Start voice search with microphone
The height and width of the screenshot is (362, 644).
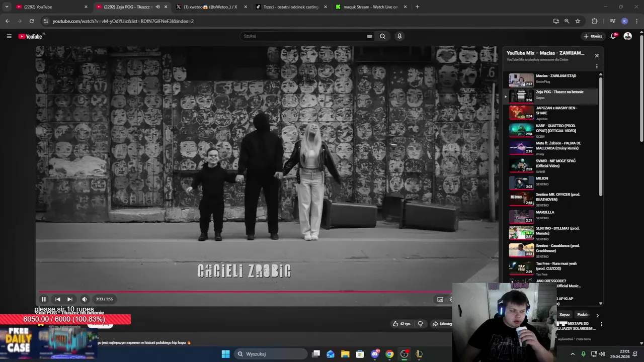[399, 36]
